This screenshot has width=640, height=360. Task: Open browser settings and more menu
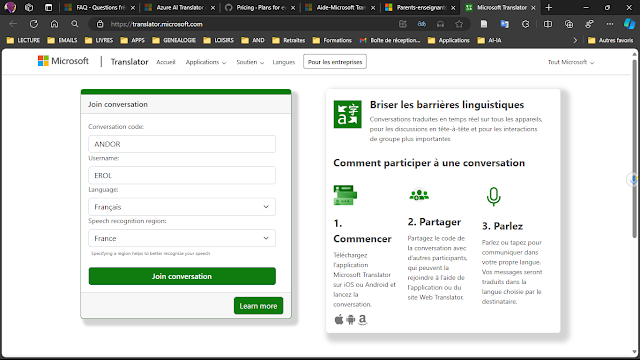610,24
